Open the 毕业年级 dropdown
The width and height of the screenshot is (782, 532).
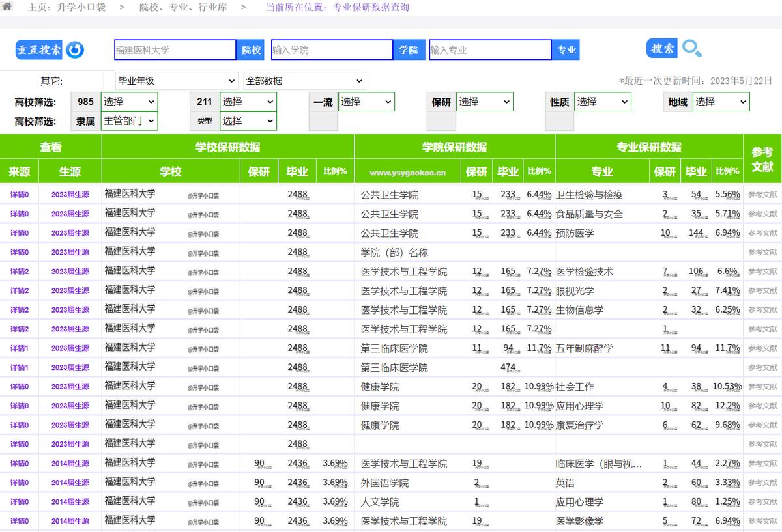pos(177,81)
